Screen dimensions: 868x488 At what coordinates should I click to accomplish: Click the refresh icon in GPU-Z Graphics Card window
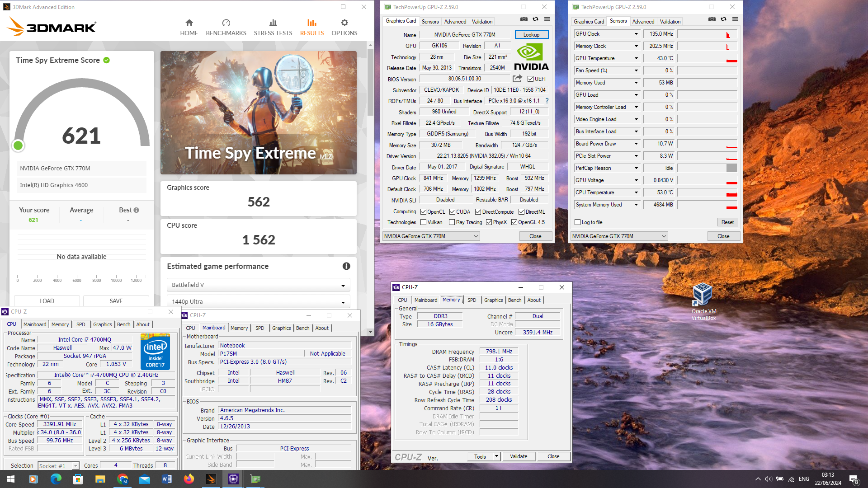coord(535,19)
